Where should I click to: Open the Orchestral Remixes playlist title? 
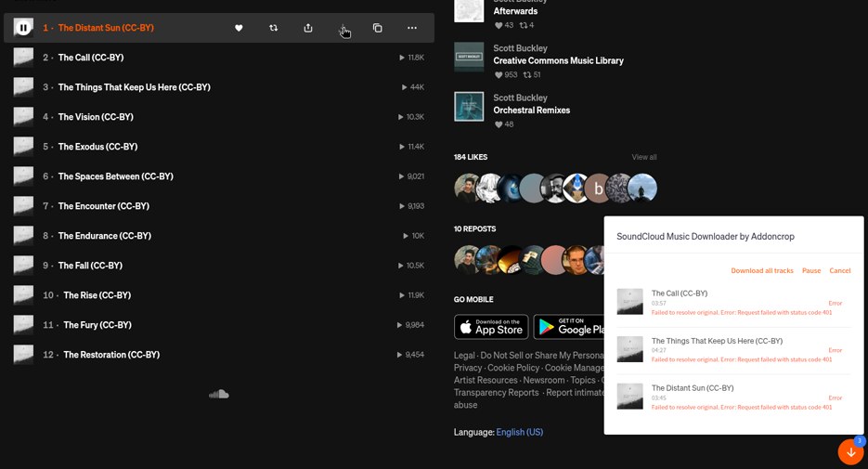531,111
